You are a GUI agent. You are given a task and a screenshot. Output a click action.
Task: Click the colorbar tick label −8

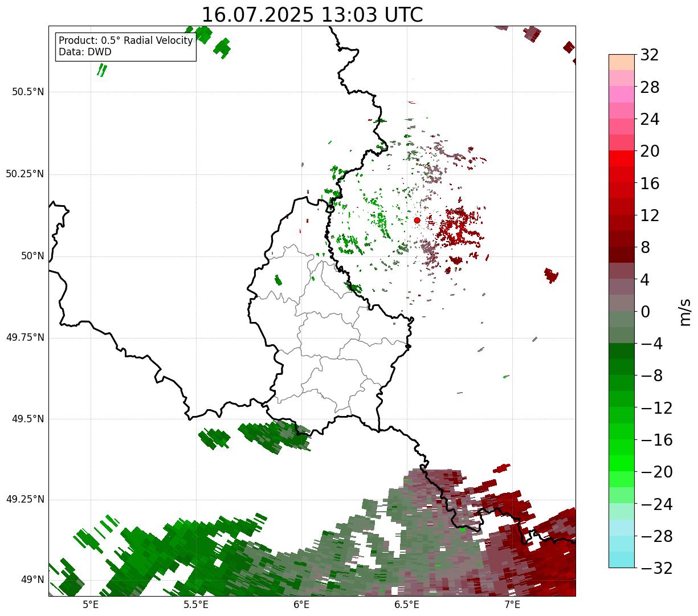pyautogui.click(x=651, y=376)
